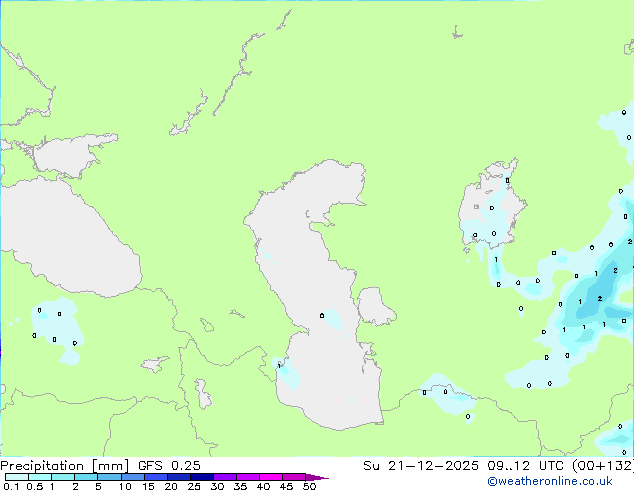
Task: Click the 20–25 mm dark blue swatch
Action: (178, 477)
